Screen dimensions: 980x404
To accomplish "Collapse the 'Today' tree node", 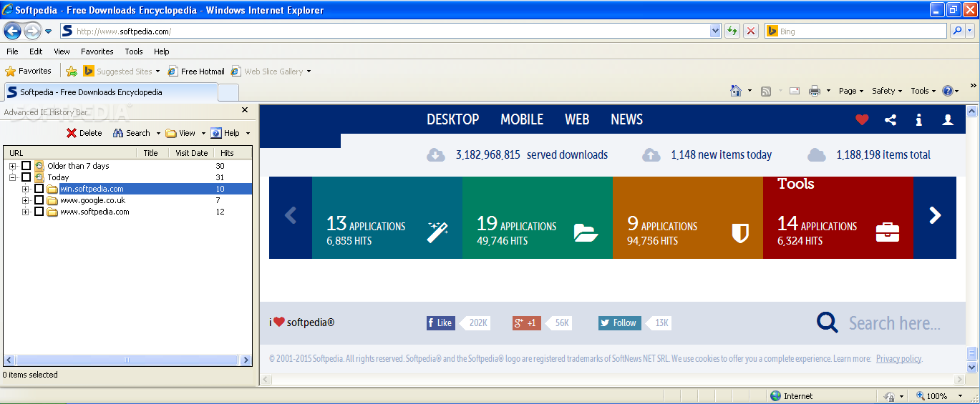I will point(12,177).
